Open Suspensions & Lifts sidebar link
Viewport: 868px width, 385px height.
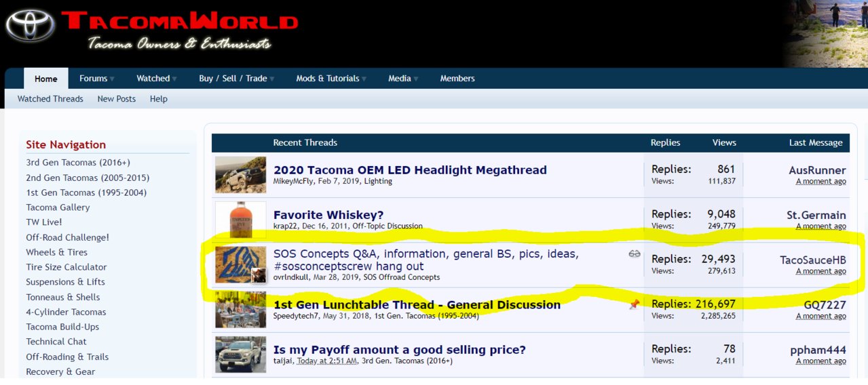(65, 282)
